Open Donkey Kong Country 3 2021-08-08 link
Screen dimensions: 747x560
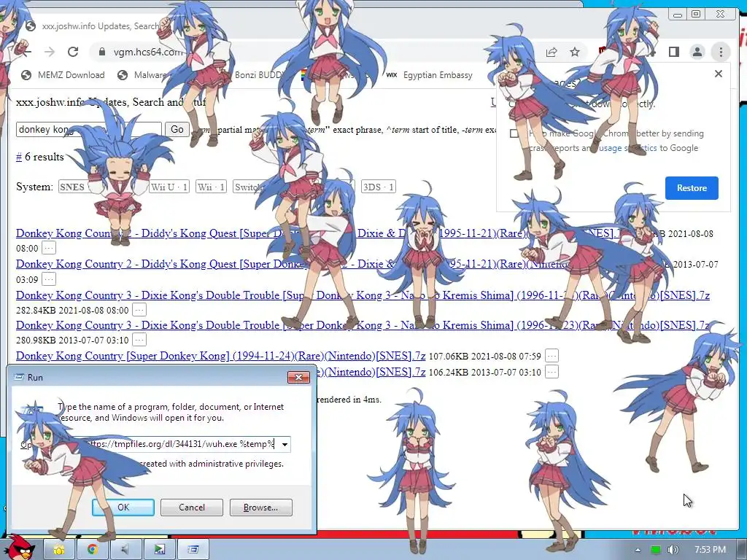(363, 295)
